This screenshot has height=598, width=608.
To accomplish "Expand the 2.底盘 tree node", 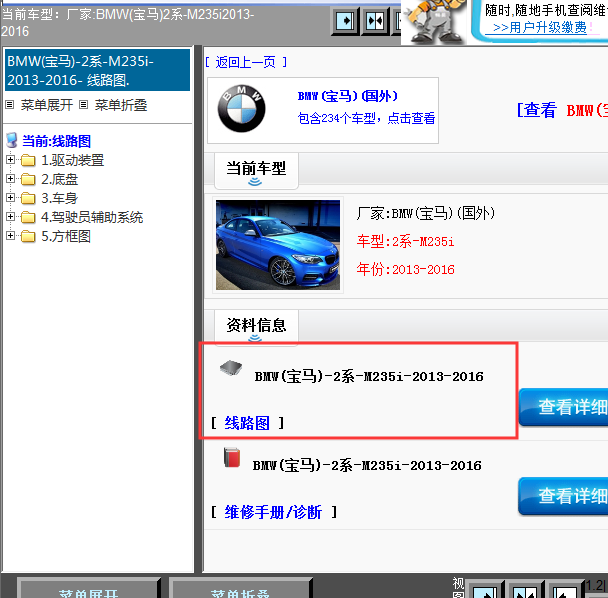I will [x=10, y=178].
